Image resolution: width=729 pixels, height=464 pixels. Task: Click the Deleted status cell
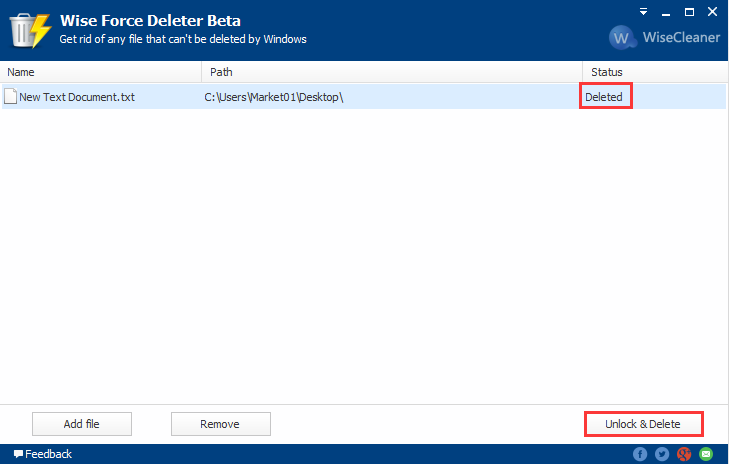coord(603,97)
